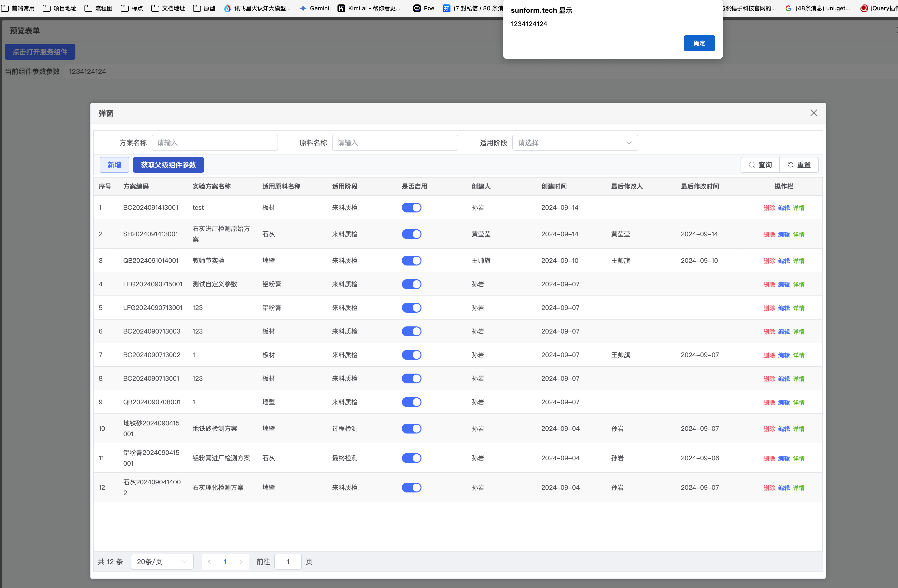This screenshot has height=588, width=898.
Task: Toggle 是否启用 for BC2024090713002
Action: (411, 355)
